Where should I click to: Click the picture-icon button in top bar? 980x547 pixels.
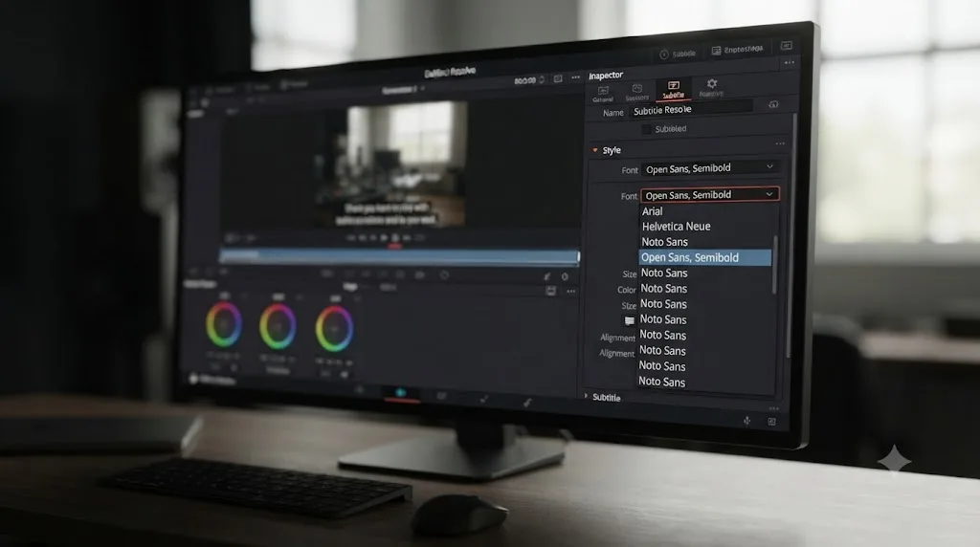(738, 50)
